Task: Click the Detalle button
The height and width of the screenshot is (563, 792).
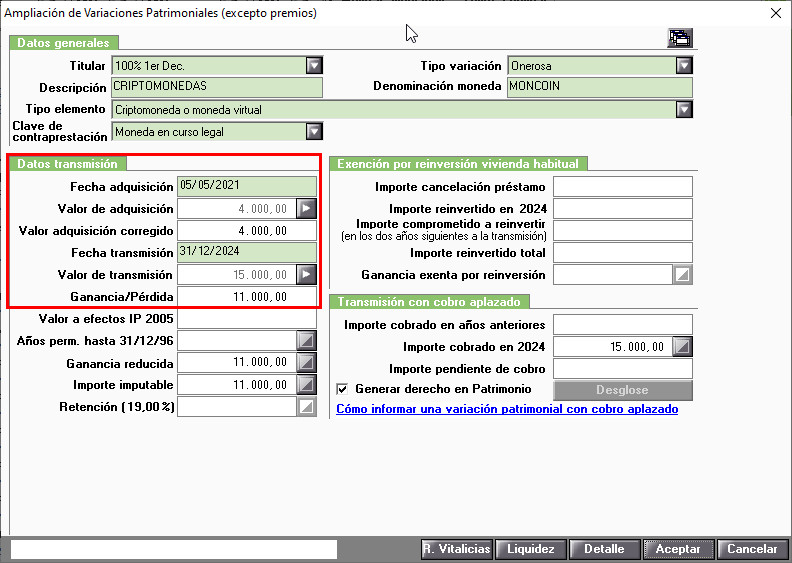Action: [605, 549]
